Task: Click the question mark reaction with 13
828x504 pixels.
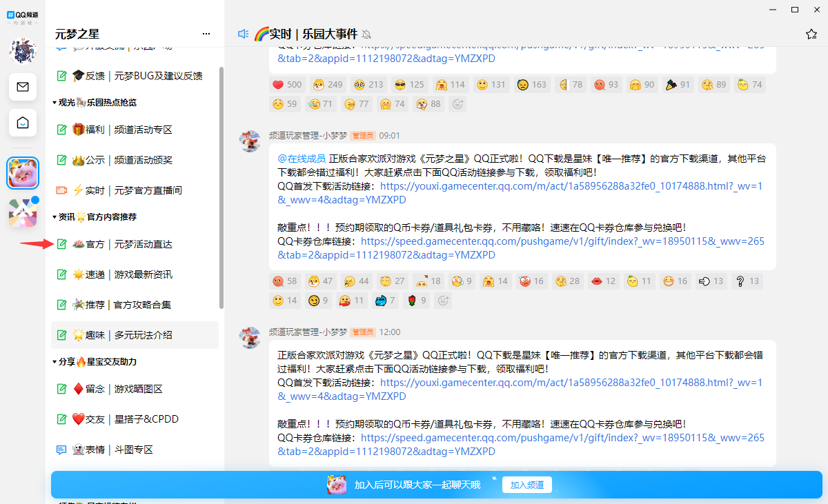Action: tap(747, 281)
